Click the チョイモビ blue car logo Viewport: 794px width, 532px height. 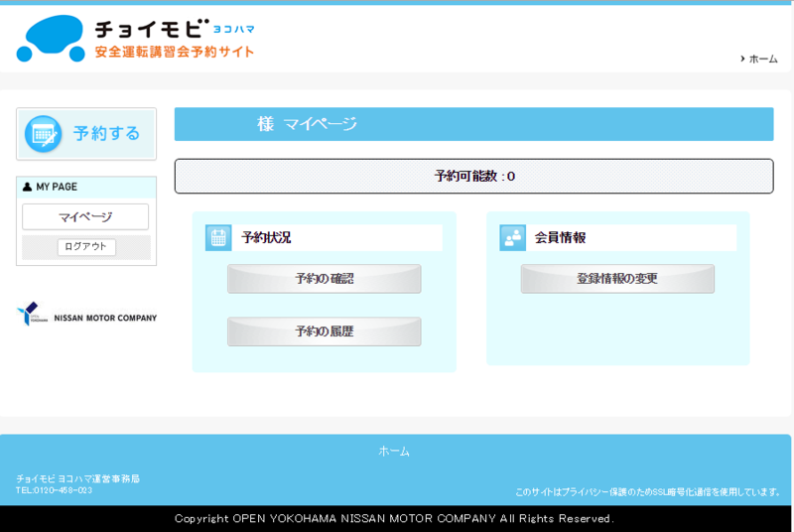click(51, 39)
